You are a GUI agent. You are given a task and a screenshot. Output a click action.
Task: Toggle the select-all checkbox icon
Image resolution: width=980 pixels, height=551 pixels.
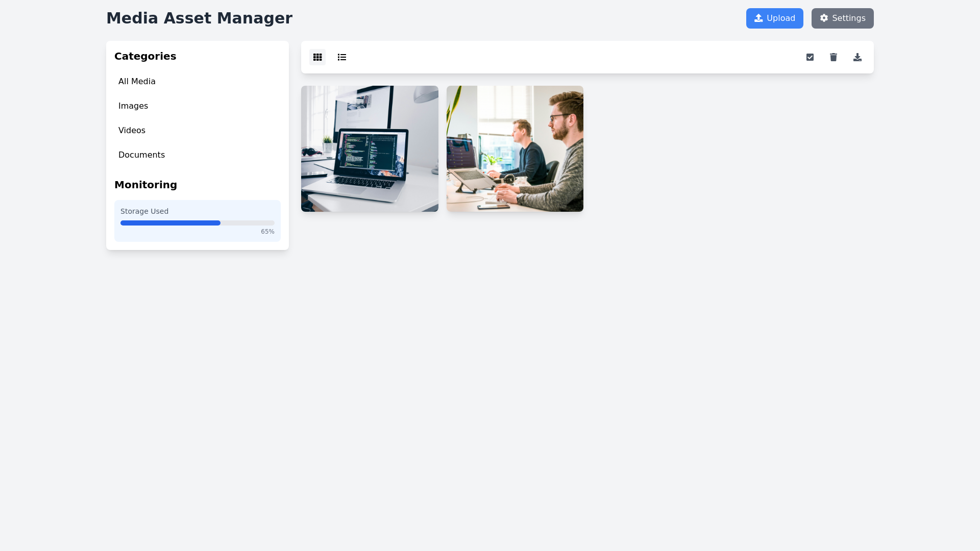click(x=810, y=57)
